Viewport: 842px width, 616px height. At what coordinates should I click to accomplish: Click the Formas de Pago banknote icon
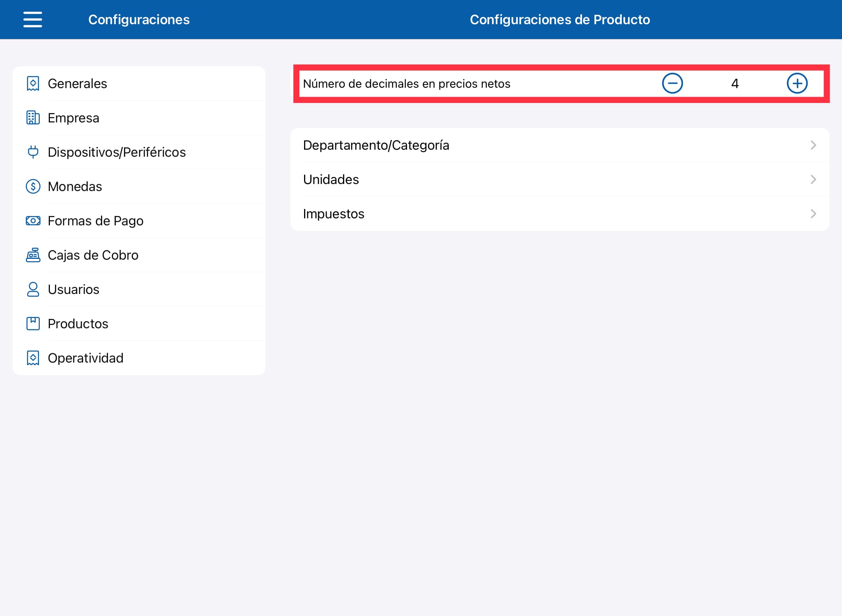click(x=33, y=221)
